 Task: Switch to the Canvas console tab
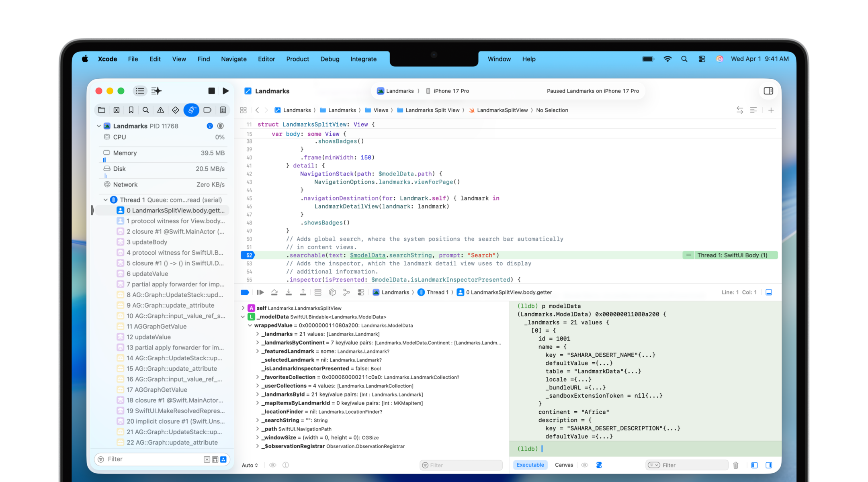[564, 465]
